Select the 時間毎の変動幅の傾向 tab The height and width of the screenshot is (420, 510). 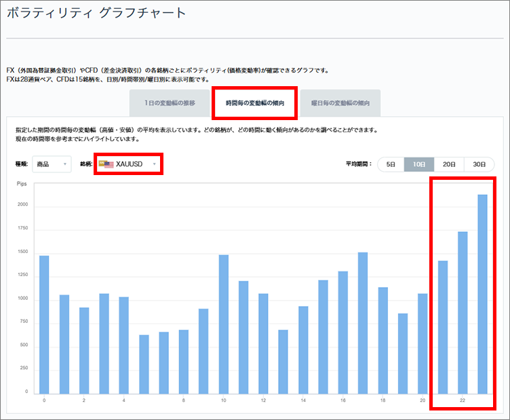coord(254,103)
